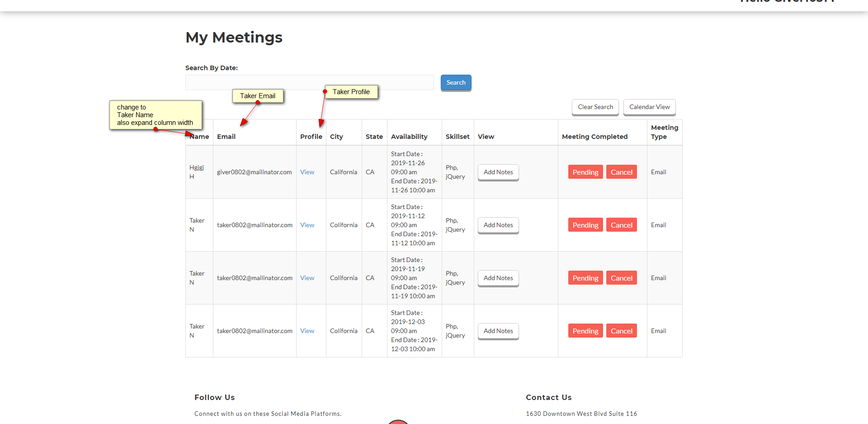Cancel the 2019-11-19 meeting

pos(621,278)
